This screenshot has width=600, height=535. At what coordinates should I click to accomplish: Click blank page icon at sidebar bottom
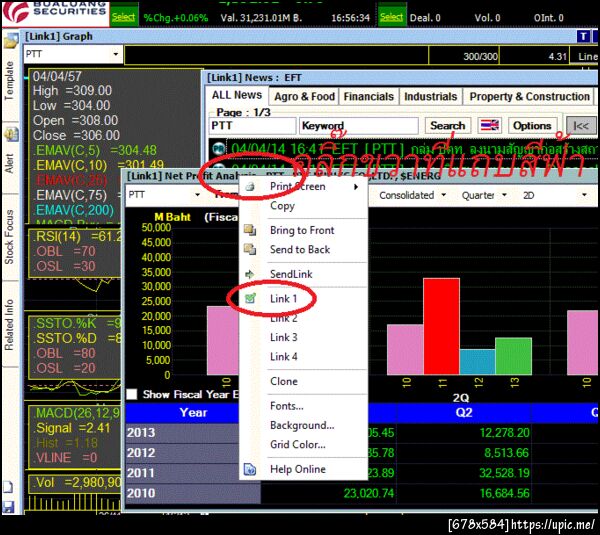(x=8, y=487)
